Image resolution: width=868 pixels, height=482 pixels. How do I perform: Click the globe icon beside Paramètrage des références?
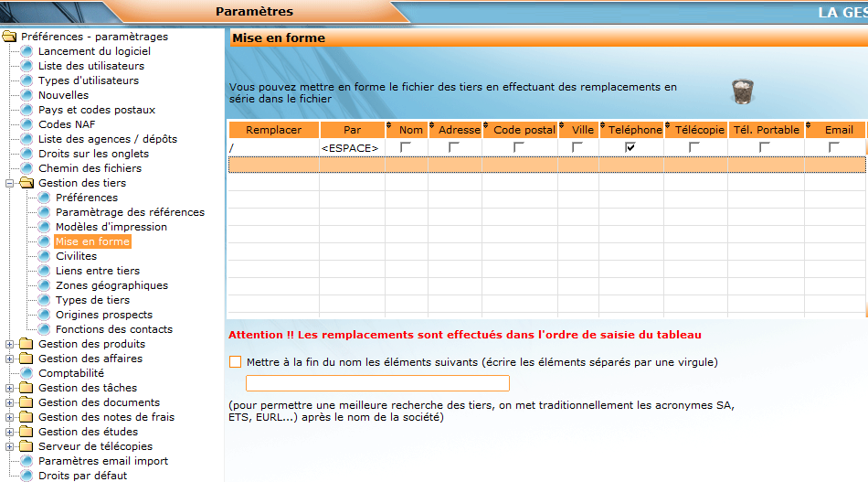point(44,212)
